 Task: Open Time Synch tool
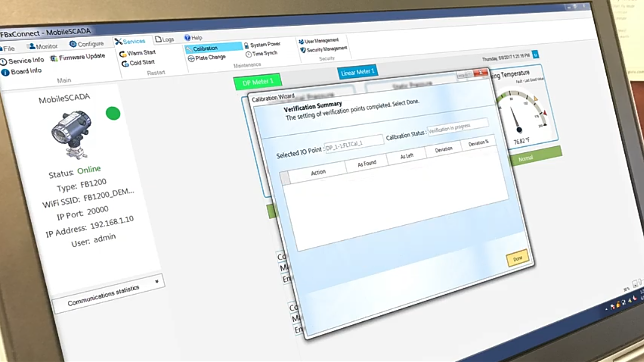248,54
